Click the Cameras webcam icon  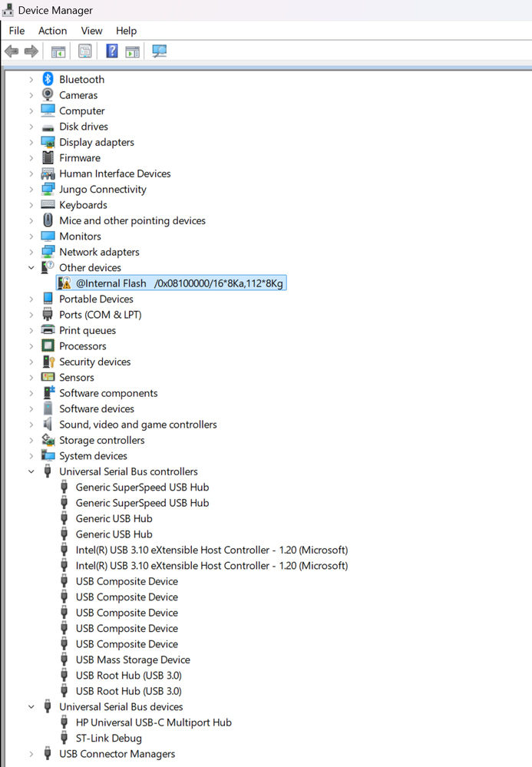[x=48, y=94]
